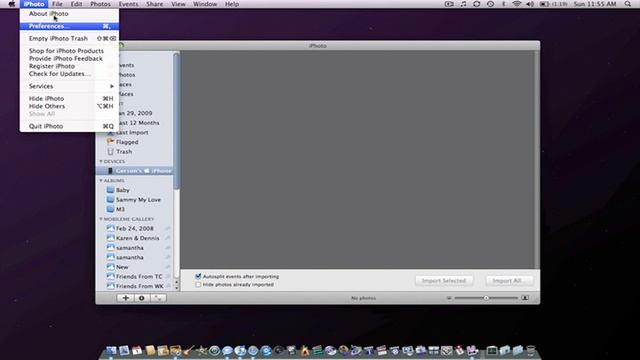The width and height of the screenshot is (640, 360).
Task: Click the Import All button
Action: pos(509,281)
